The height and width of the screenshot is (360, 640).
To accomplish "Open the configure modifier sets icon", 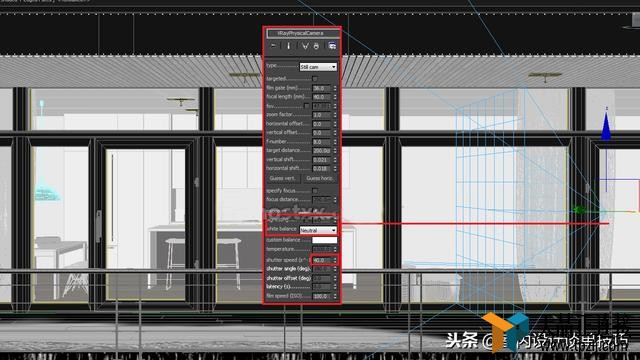I will [332, 46].
